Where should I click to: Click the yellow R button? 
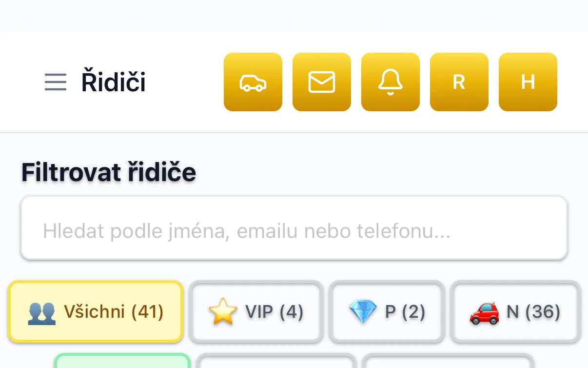click(459, 82)
